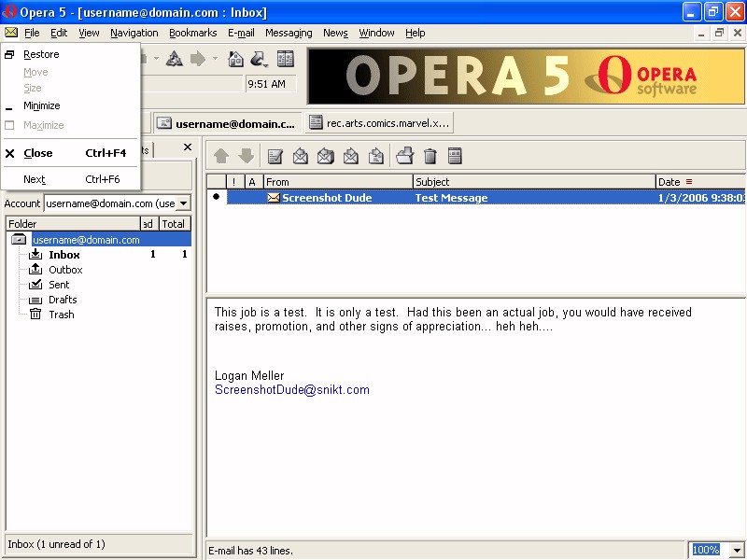Click the Reload page toolbar icon
The image size is (747, 560).
(174, 59)
